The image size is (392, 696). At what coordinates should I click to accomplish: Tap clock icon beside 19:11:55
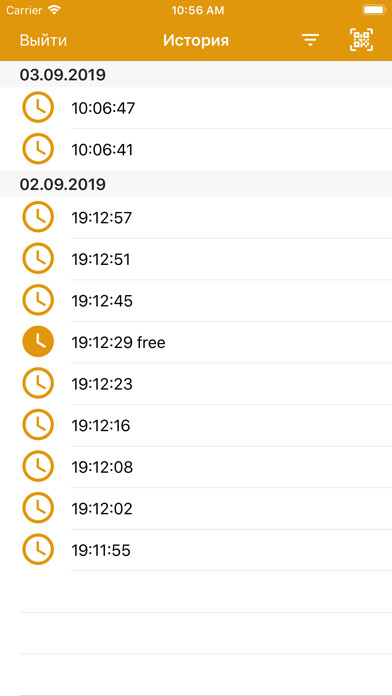(38, 550)
